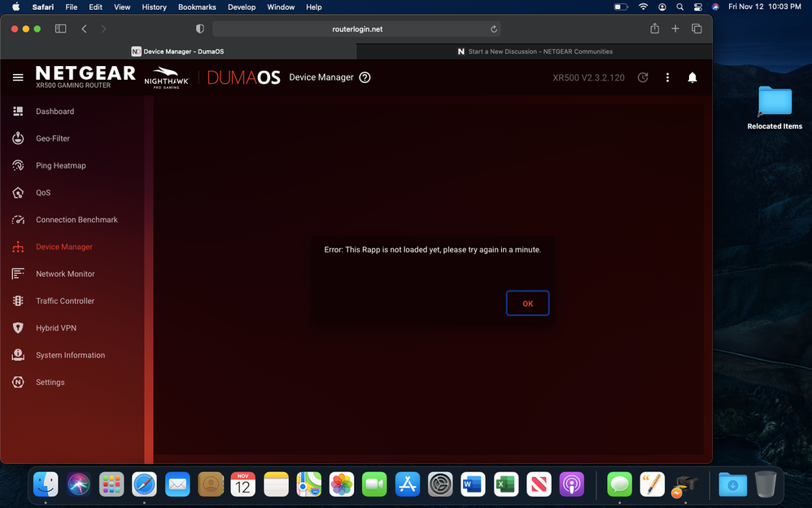
Task: Open router Settings in the sidebar
Action: point(50,382)
